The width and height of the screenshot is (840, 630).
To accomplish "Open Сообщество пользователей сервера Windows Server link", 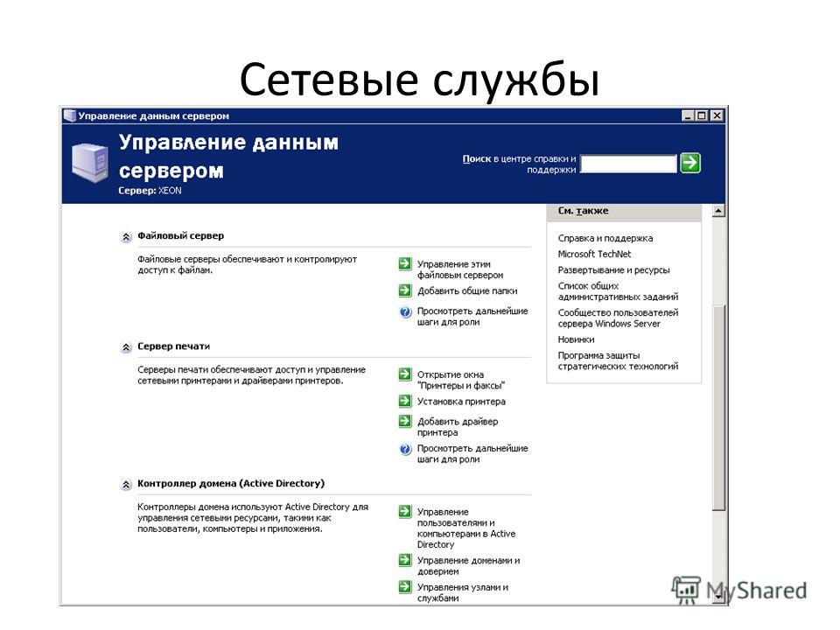I will (x=618, y=318).
